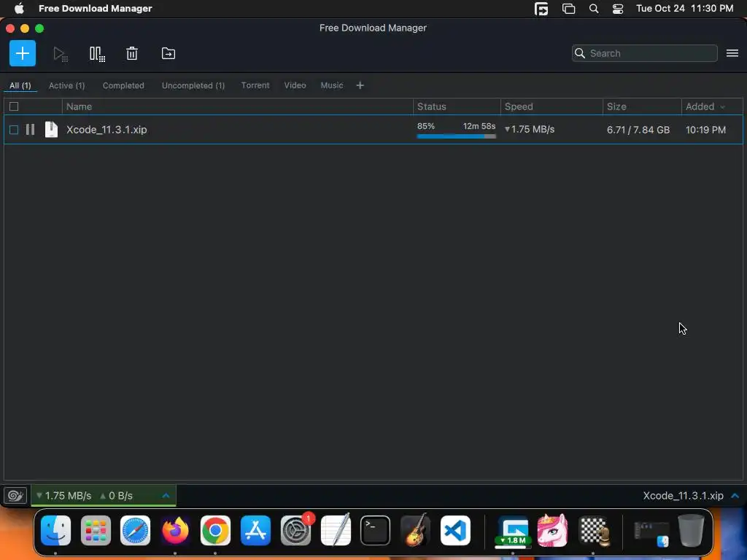Click the Xcode file type icon
Viewport: 747px width, 560px height.
51,130
